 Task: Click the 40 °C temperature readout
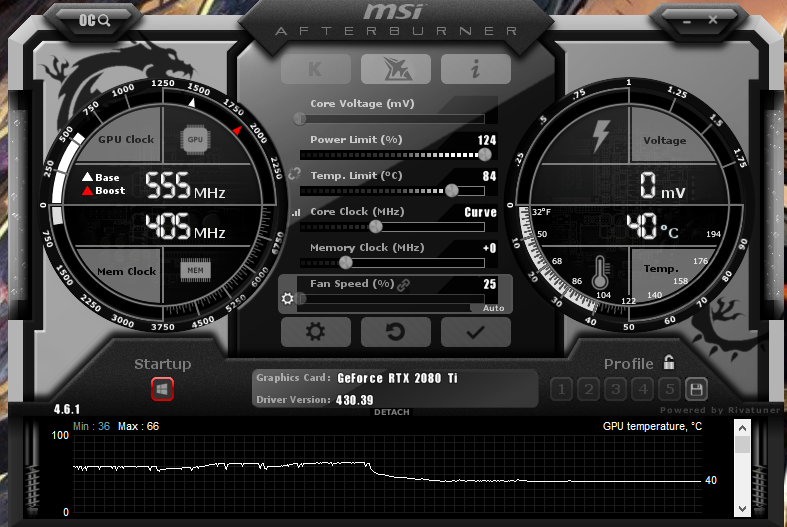point(652,226)
